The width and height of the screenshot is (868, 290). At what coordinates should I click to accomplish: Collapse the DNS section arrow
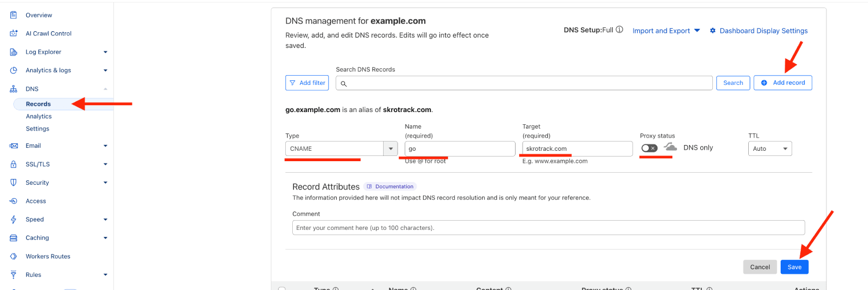(105, 89)
